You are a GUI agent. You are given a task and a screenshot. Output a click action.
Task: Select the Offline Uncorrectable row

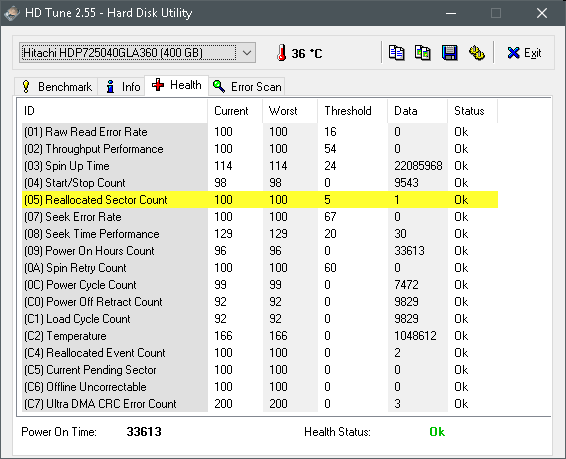tap(260, 386)
